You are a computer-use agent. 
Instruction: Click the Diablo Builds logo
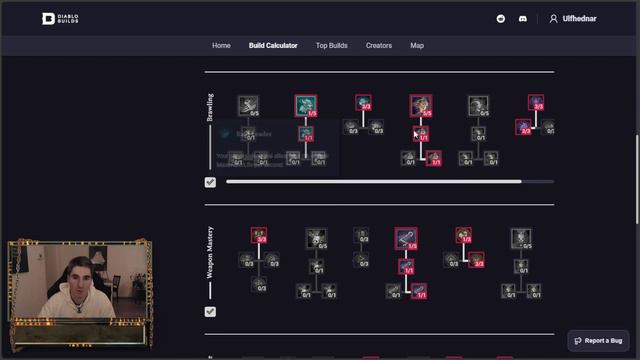pos(60,19)
